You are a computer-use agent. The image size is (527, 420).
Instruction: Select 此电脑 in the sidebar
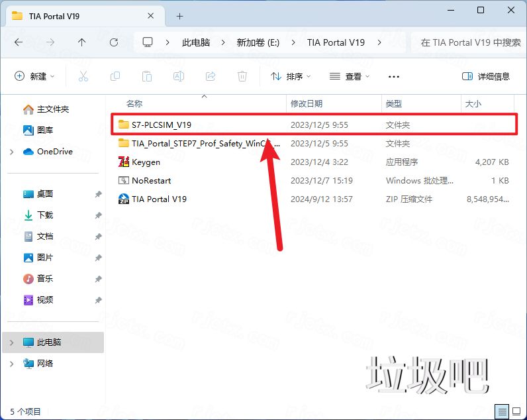pos(53,342)
